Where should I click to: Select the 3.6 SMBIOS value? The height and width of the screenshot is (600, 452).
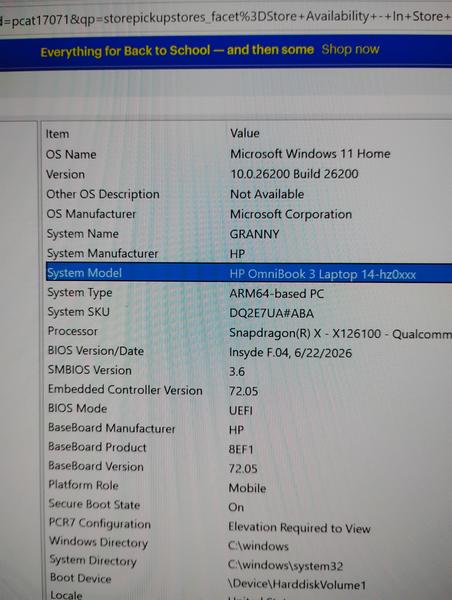pyautogui.click(x=237, y=372)
